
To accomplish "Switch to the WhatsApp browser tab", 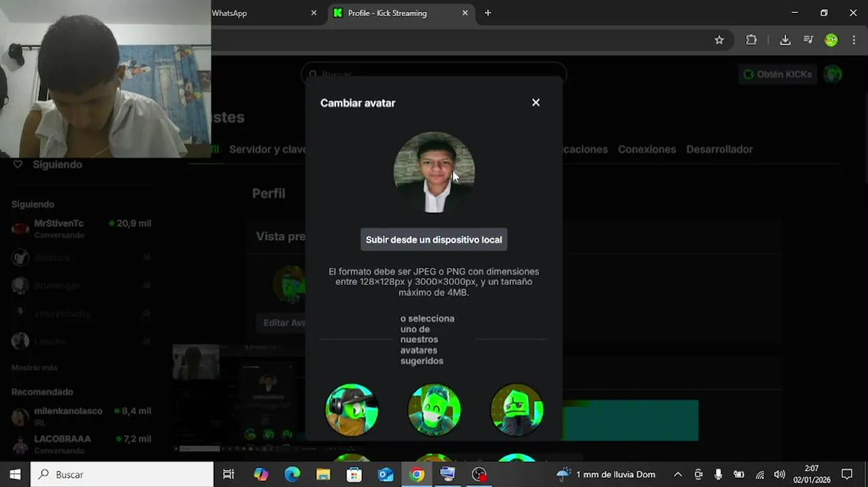I will (264, 13).
